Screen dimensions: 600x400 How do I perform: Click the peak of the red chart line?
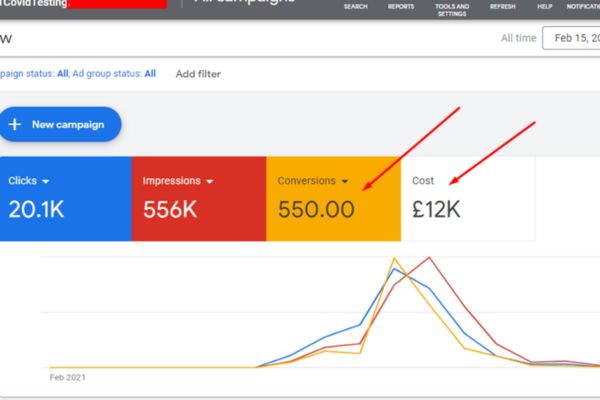click(429, 258)
